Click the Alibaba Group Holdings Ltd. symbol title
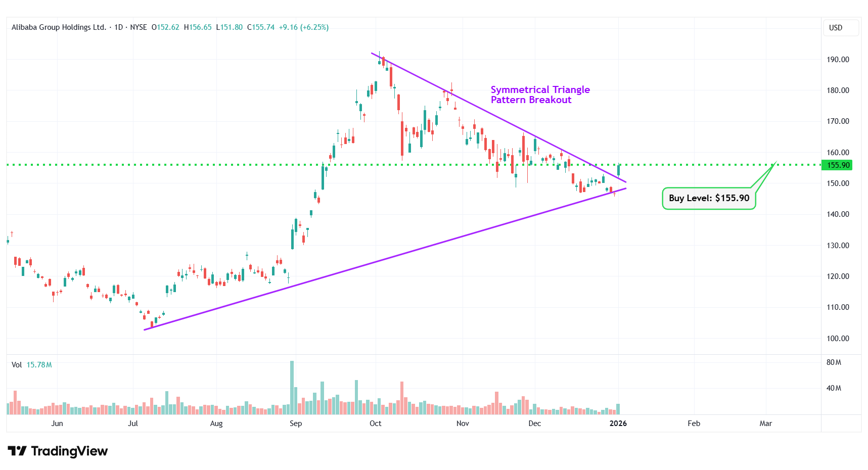Viewport: 868px width, 470px height. pyautogui.click(x=59, y=27)
